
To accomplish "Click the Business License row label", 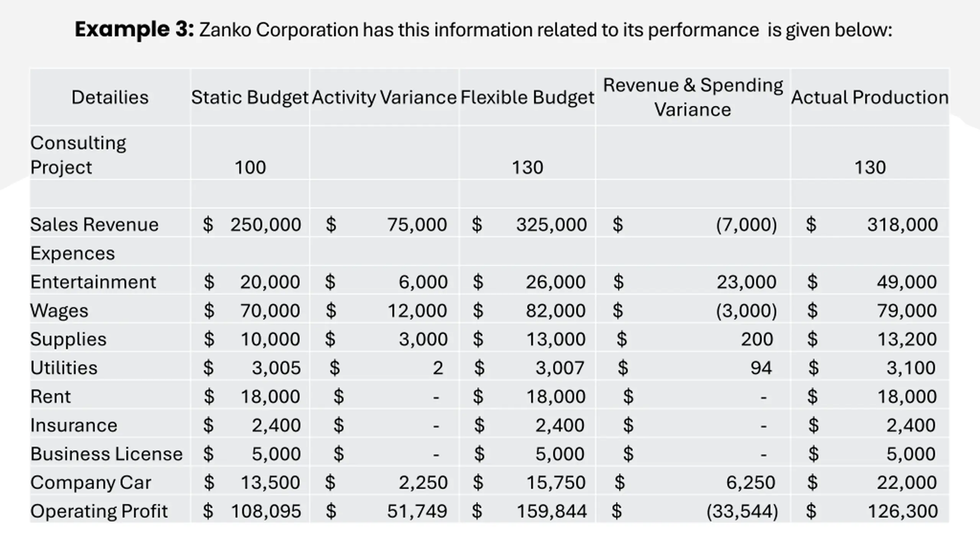I will 106,454.
